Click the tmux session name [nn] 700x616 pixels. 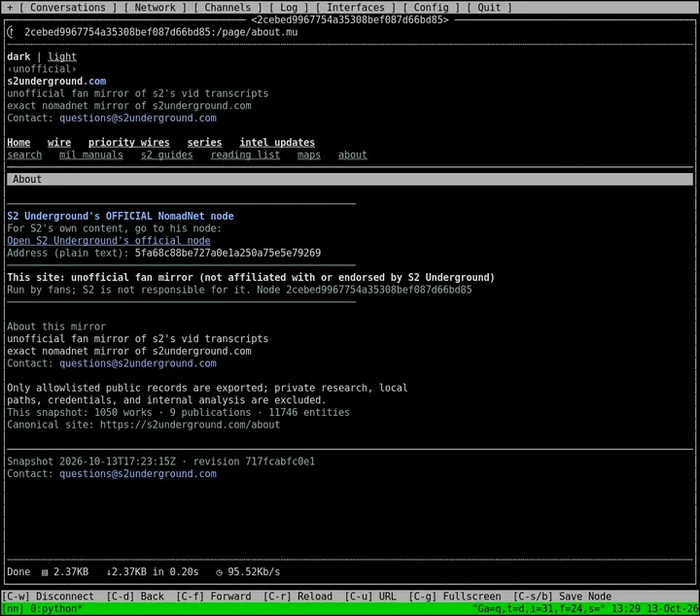(x=13, y=609)
